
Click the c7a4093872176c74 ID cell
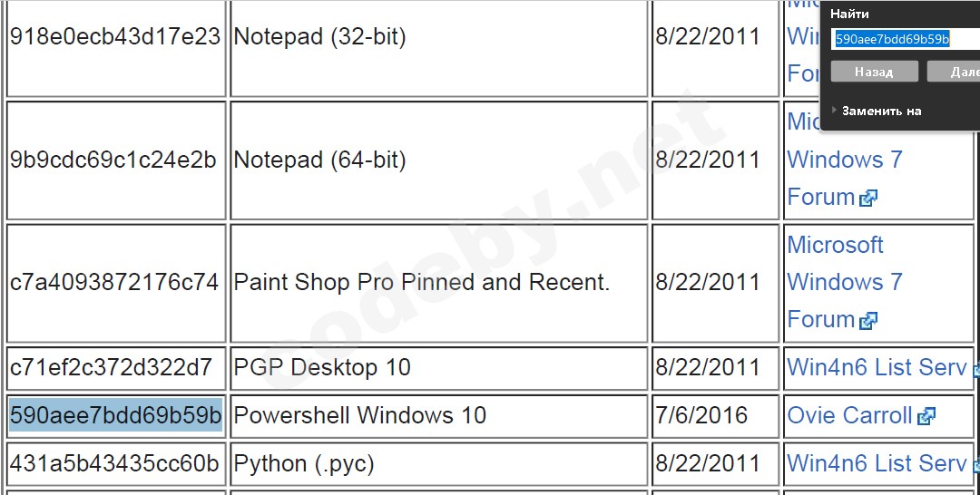coord(115,282)
